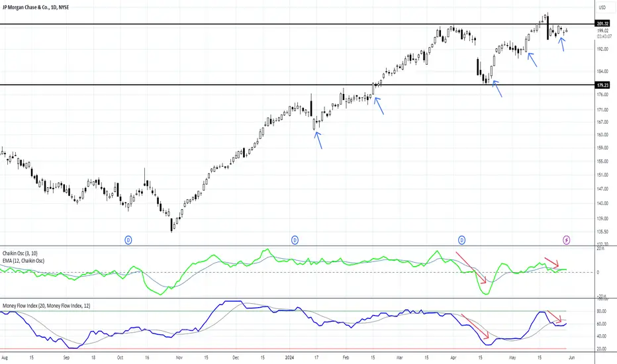
Task: Click the Apr label on time axis
Action: pos(453,357)
